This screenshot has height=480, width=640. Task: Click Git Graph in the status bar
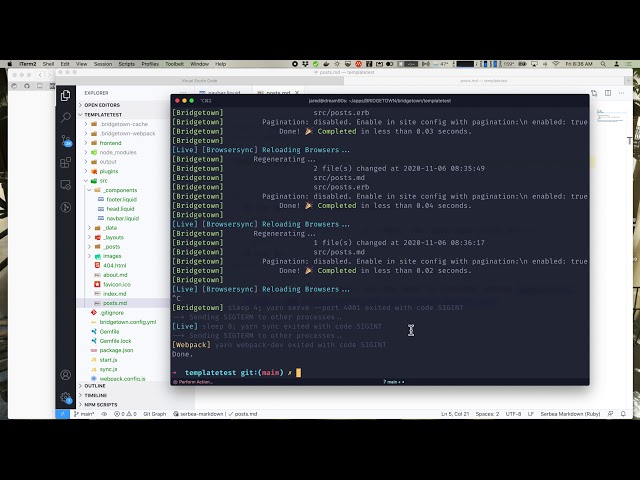[x=155, y=414]
